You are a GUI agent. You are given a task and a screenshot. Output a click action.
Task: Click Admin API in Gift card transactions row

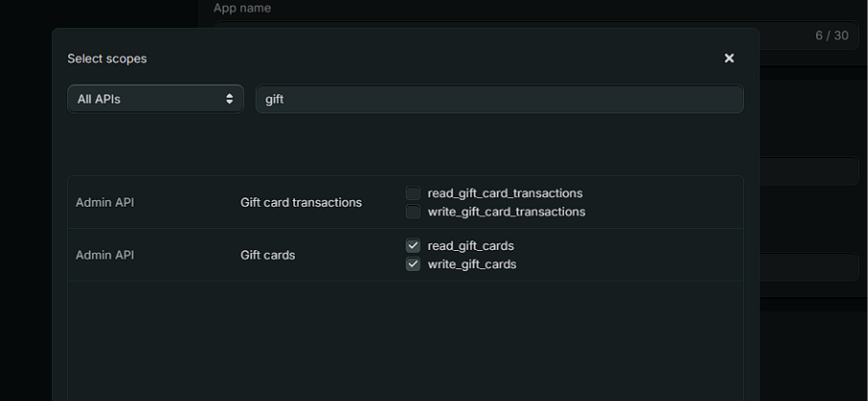(x=105, y=203)
